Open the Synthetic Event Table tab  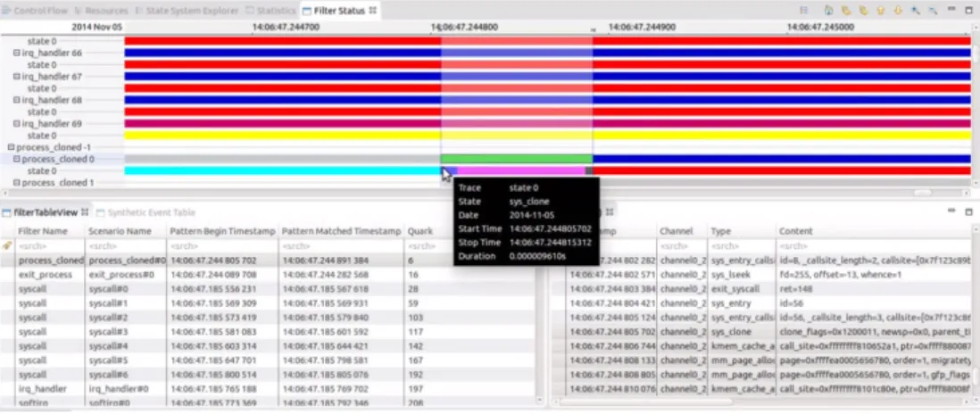(x=147, y=212)
